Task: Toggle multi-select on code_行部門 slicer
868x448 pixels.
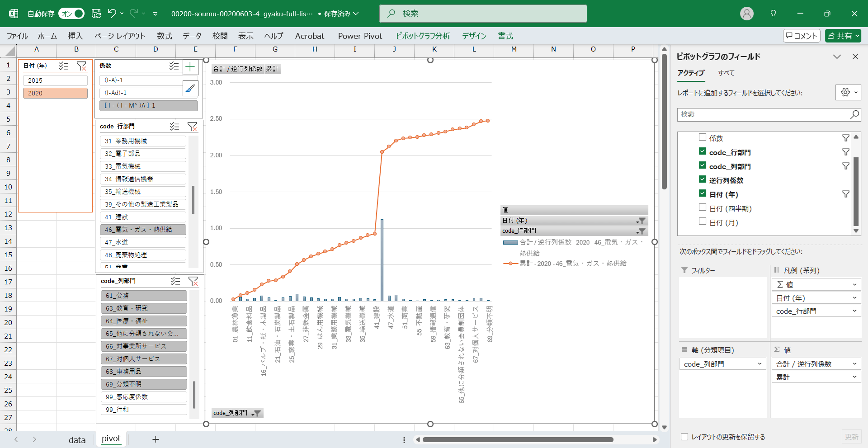Action: [x=175, y=127]
